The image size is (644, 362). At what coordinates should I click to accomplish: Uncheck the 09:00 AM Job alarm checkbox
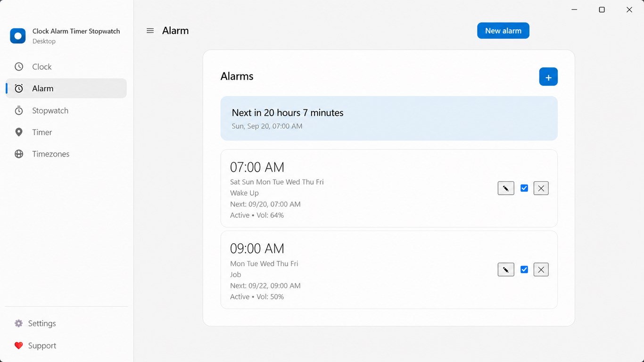pyautogui.click(x=524, y=270)
